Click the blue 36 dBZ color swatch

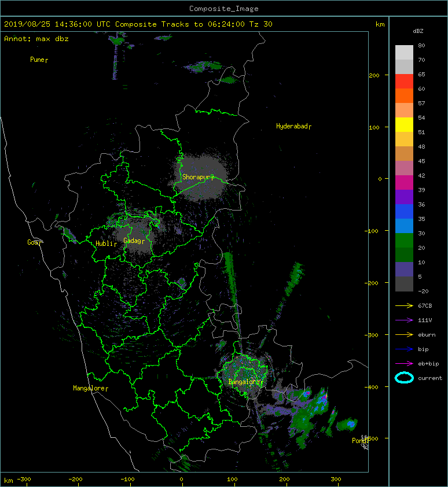pos(404,212)
